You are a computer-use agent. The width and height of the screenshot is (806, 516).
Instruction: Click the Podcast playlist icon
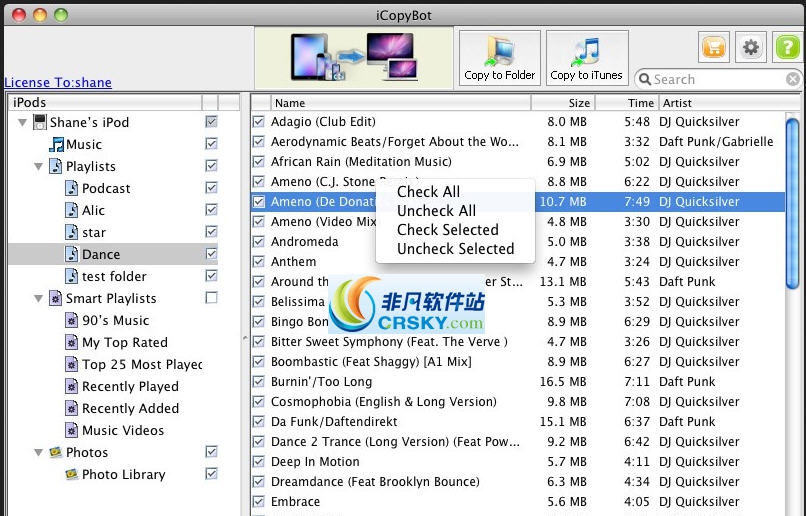pyautogui.click(x=72, y=188)
